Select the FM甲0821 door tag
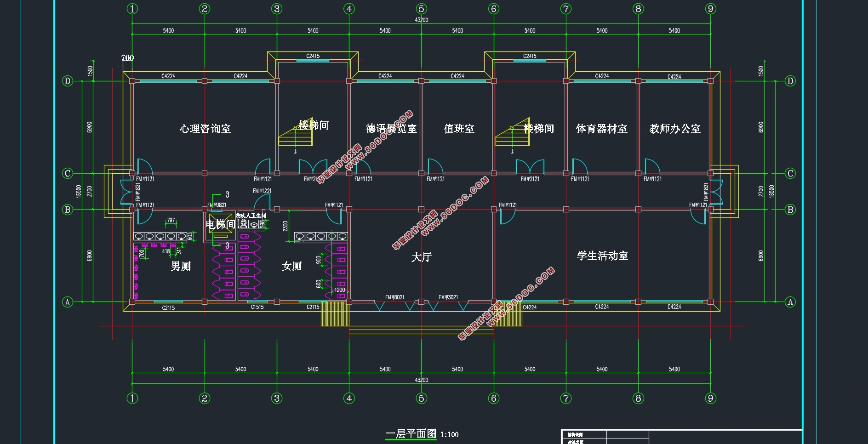 click(217, 205)
